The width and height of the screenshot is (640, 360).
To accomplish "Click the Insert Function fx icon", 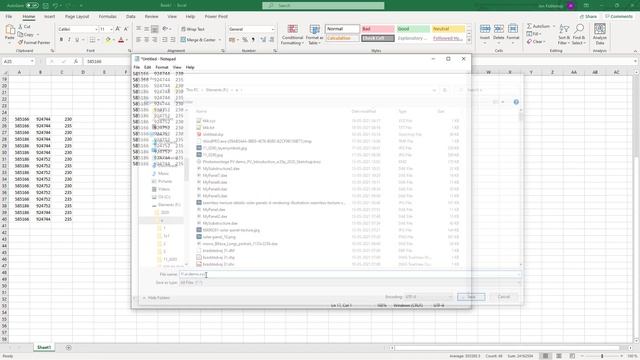I will [x=76, y=61].
